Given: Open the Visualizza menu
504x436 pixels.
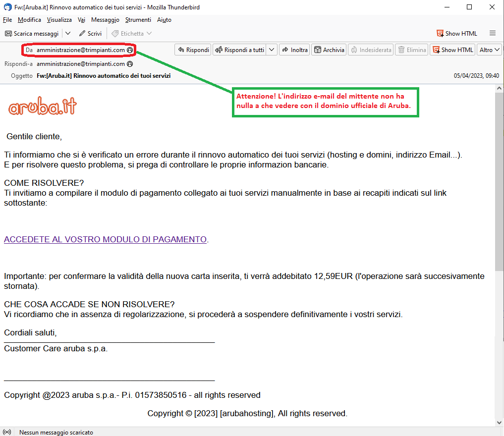Looking at the screenshot, I should [x=59, y=20].
